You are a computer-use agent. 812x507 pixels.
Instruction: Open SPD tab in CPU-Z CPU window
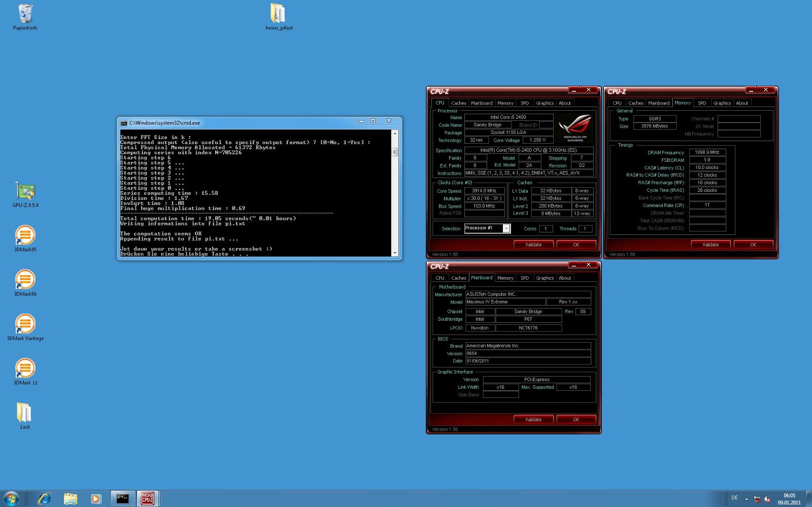point(525,103)
